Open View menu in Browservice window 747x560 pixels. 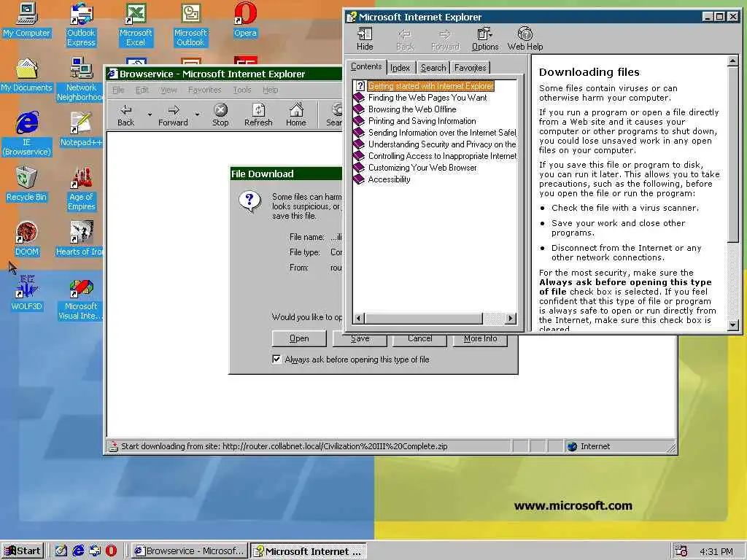pos(169,90)
